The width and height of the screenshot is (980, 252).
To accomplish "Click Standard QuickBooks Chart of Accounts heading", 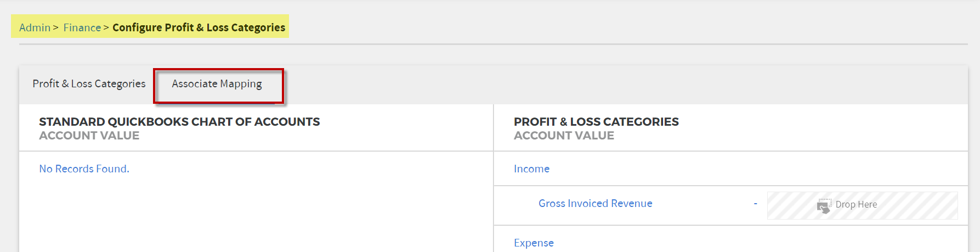I will (179, 122).
